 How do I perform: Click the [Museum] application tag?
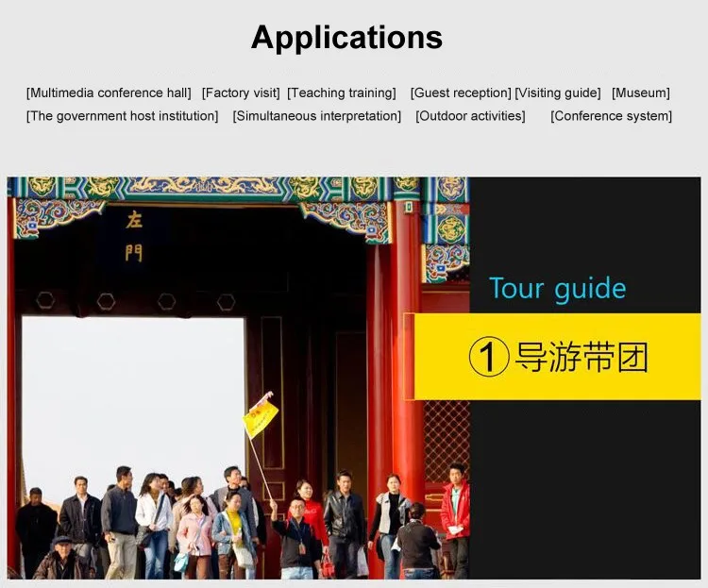click(641, 92)
